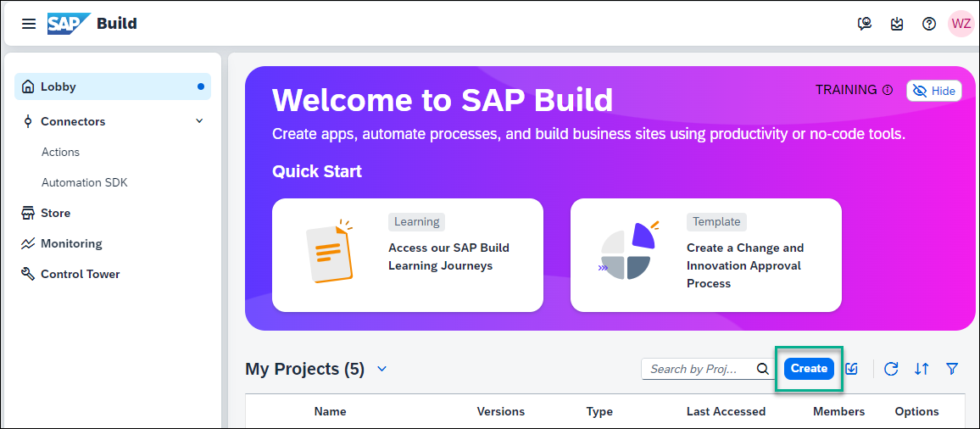Open Monitoring in the sidebar

coord(71,243)
